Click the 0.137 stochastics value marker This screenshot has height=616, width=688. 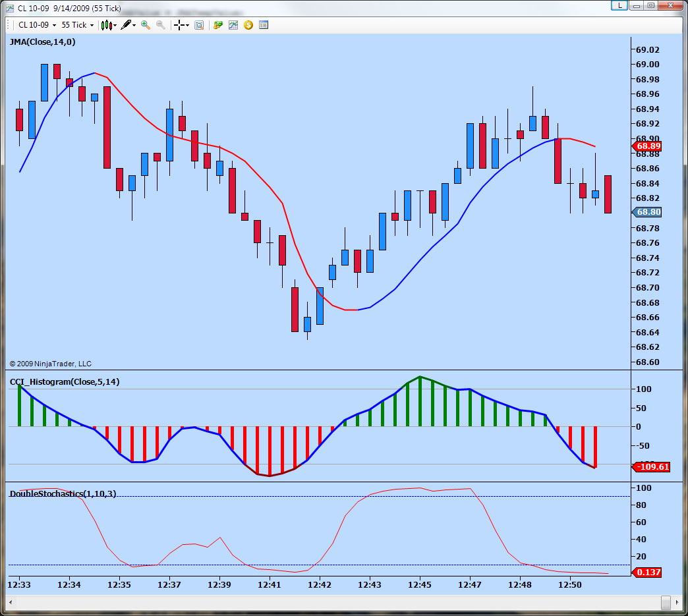pos(646,572)
